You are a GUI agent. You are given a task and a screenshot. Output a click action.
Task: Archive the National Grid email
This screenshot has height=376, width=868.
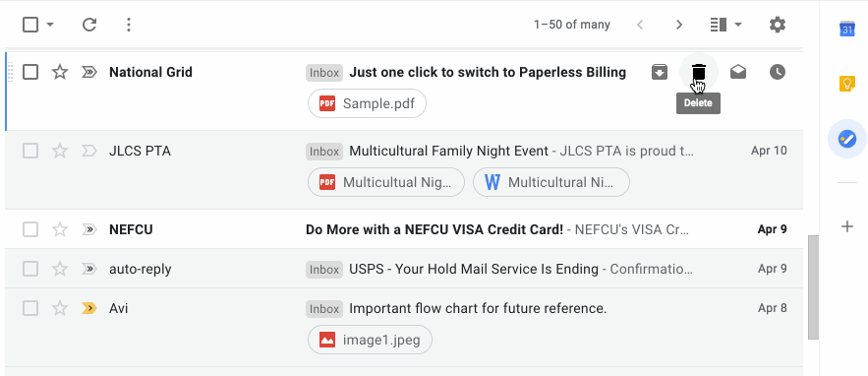(x=660, y=72)
